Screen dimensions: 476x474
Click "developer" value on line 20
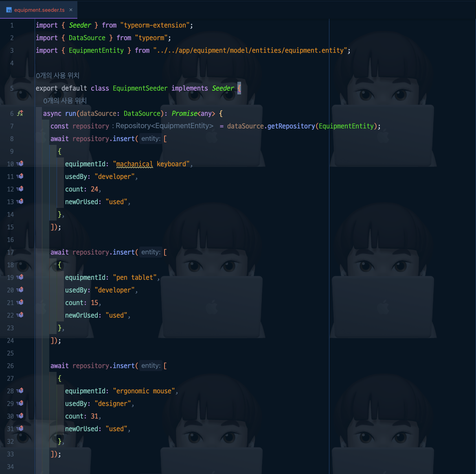114,290
